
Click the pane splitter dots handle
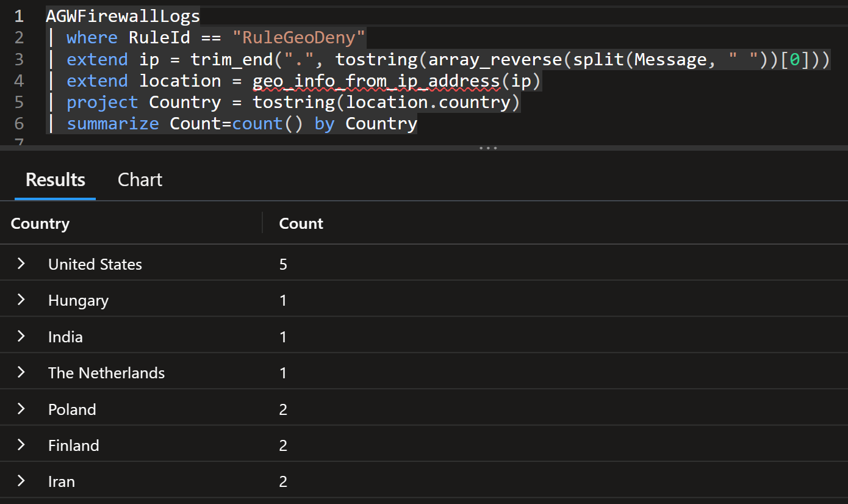pyautogui.click(x=488, y=148)
